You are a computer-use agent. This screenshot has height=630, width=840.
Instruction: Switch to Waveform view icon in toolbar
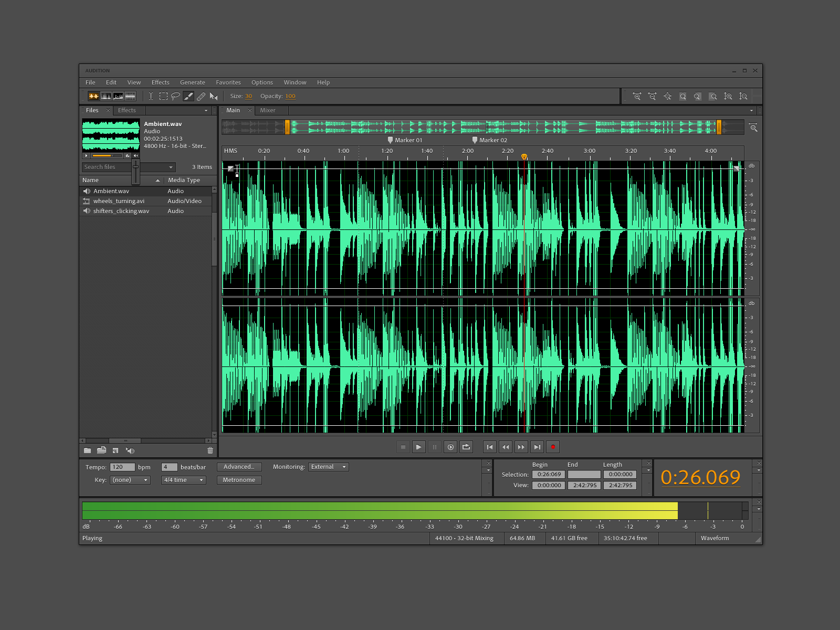[93, 96]
